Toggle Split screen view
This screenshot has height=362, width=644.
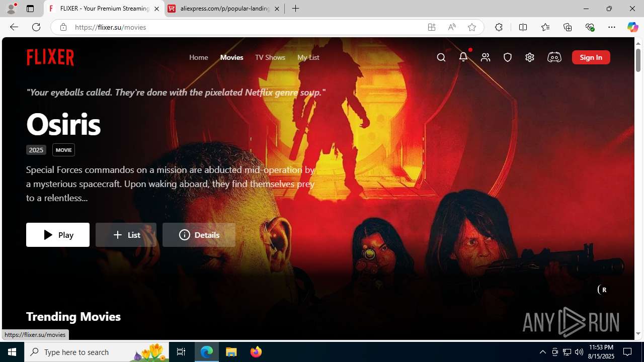pos(523,27)
